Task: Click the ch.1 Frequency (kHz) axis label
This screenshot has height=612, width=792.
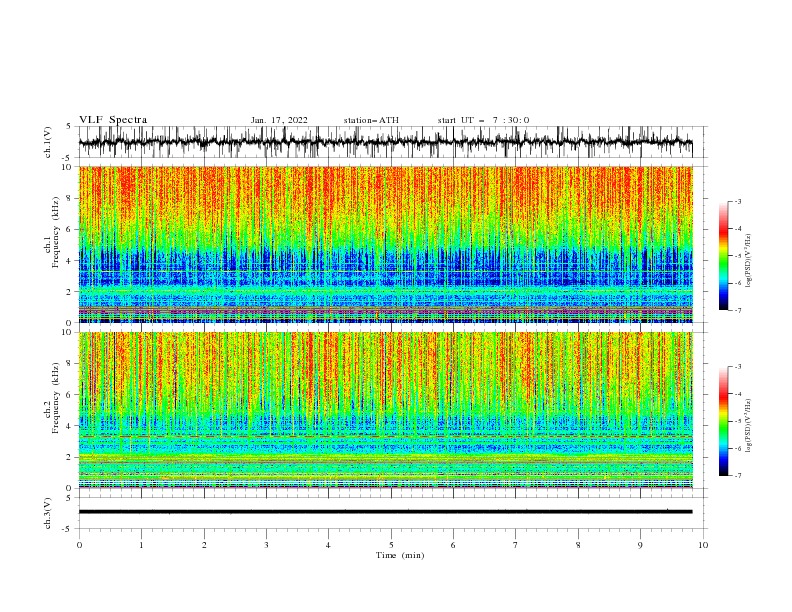Action: click(52, 232)
